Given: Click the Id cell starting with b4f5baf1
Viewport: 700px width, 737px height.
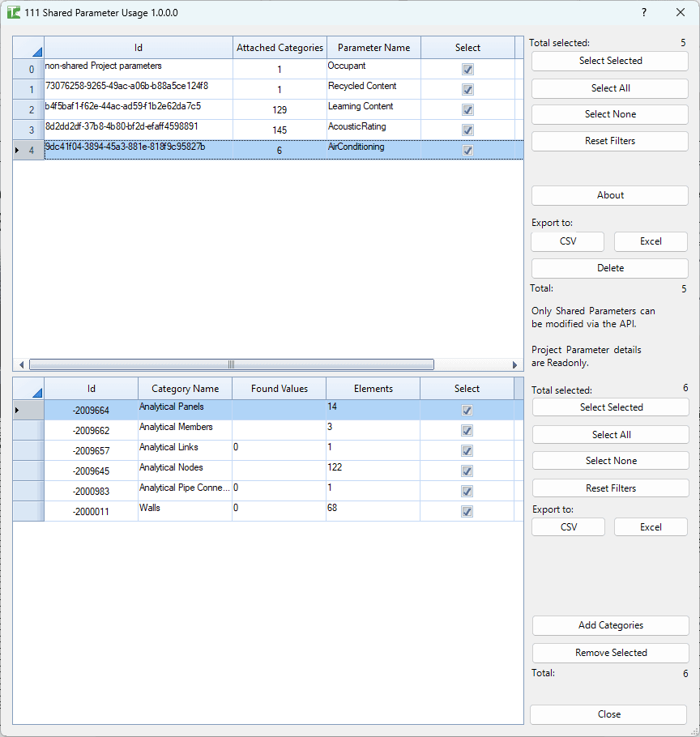Looking at the screenshot, I should (139, 109).
